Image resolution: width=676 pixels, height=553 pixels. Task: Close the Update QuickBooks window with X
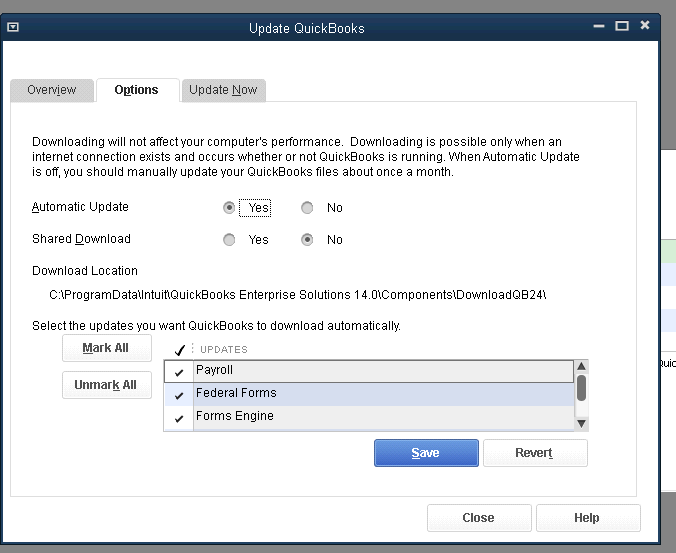tap(645, 25)
